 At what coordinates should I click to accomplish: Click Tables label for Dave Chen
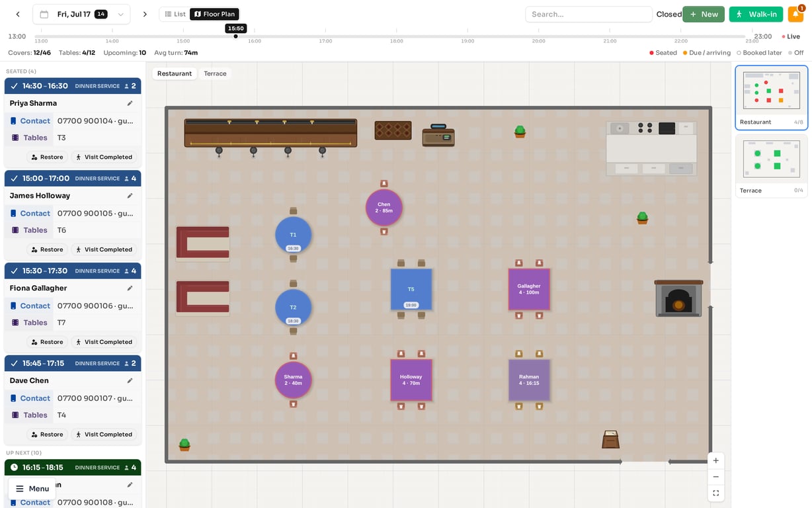35,415
